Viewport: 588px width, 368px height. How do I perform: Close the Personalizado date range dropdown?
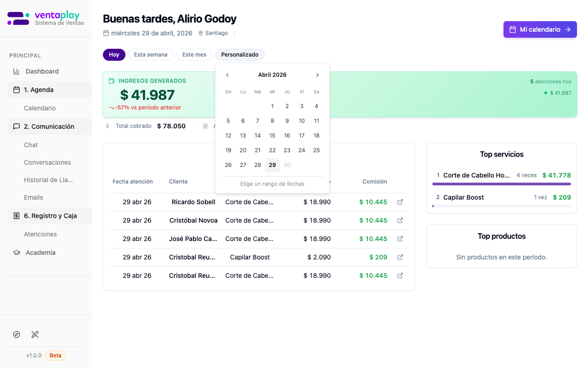[239, 55]
